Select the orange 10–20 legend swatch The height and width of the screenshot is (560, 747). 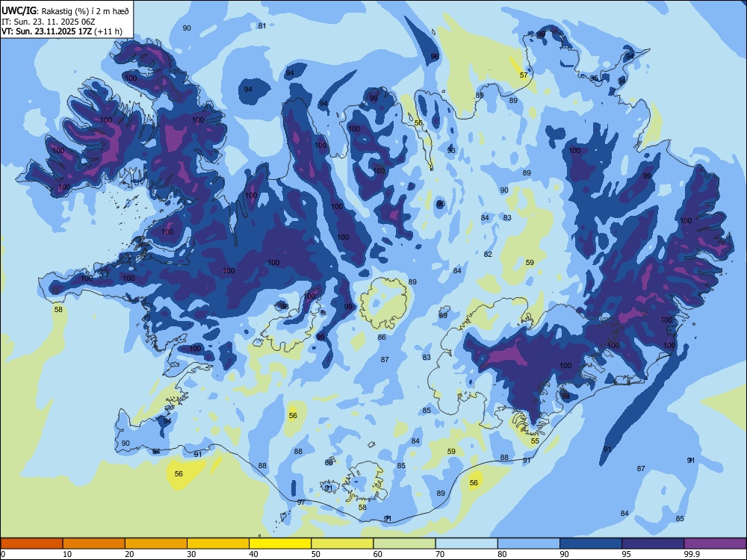point(94,544)
